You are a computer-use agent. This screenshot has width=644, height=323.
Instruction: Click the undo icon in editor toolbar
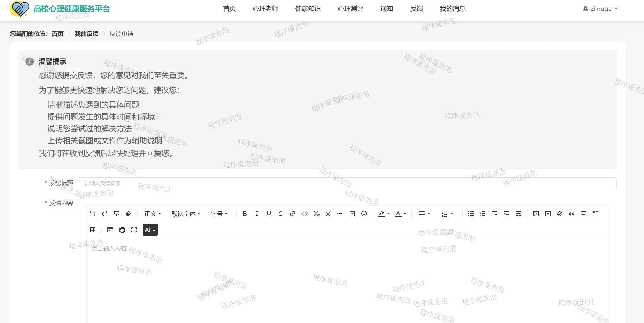[93, 214]
